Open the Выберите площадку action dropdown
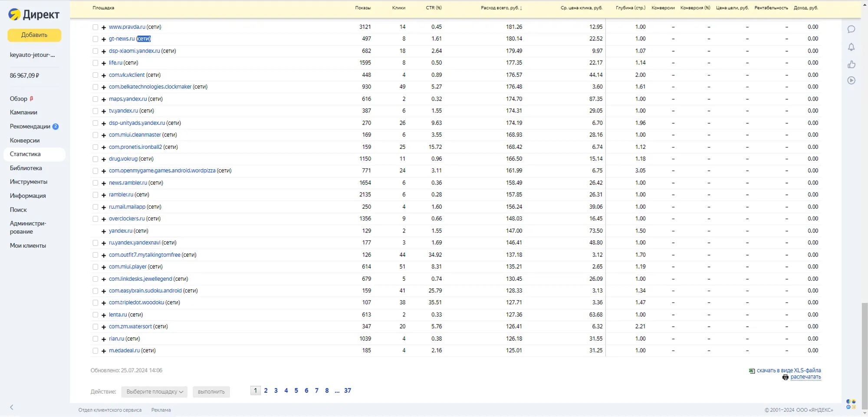 coord(154,392)
